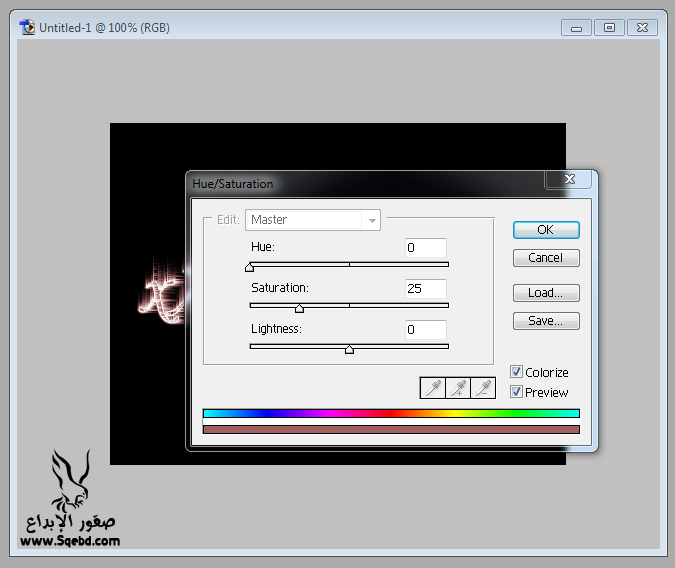Image resolution: width=675 pixels, height=568 pixels.
Task: Select the first eyedropper tool
Action: [432, 388]
